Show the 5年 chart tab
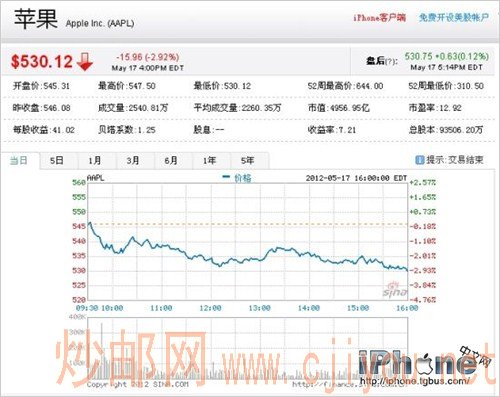The width and height of the screenshot is (500, 397). 248,161
